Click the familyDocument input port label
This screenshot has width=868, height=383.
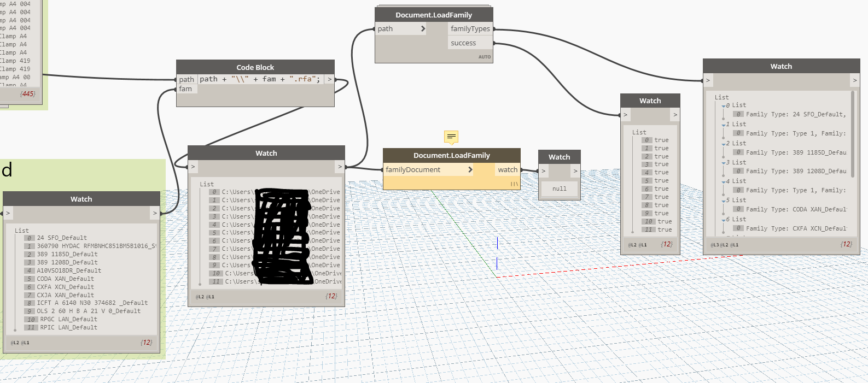coord(413,170)
